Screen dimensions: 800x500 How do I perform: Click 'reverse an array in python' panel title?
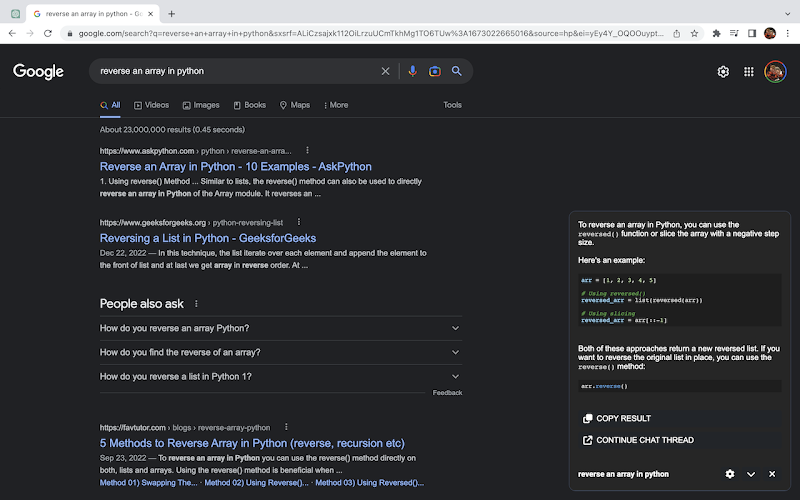click(623, 474)
